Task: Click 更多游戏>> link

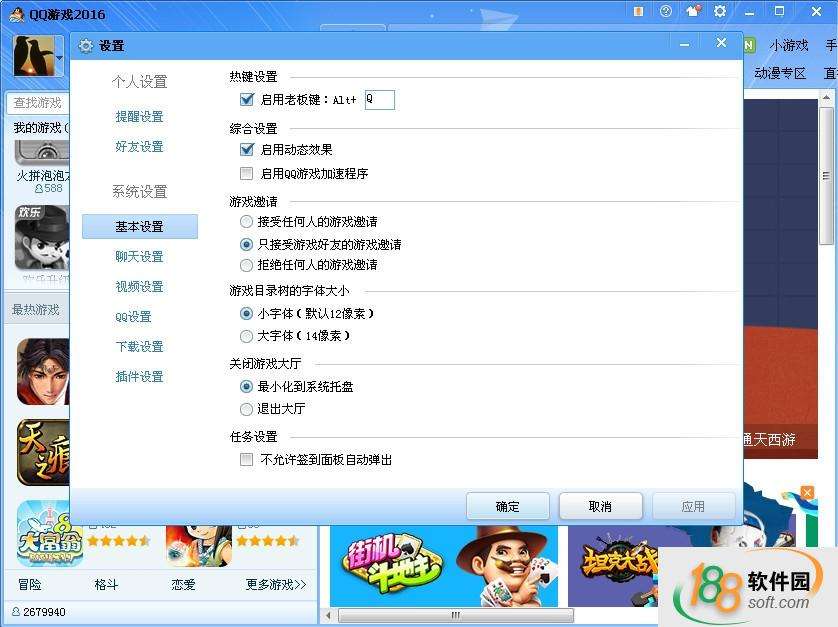Action: point(276,584)
